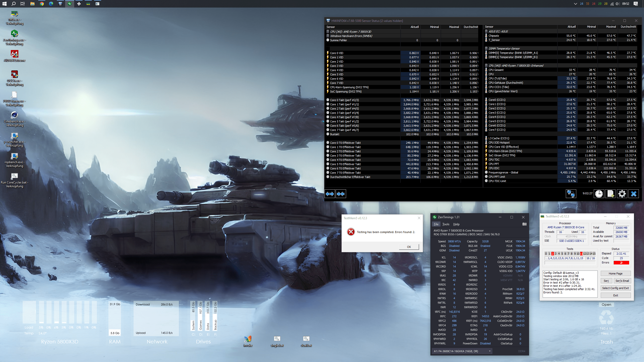This screenshot has width=644, height=362.
Task: Close HWiNFO sensors with blue X icon
Action: click(633, 194)
